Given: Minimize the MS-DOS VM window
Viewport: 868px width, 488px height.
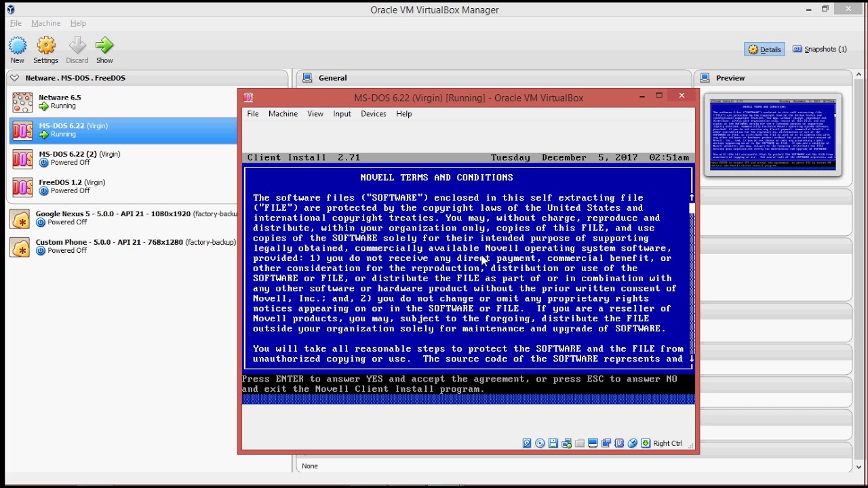Looking at the screenshot, I should (642, 96).
